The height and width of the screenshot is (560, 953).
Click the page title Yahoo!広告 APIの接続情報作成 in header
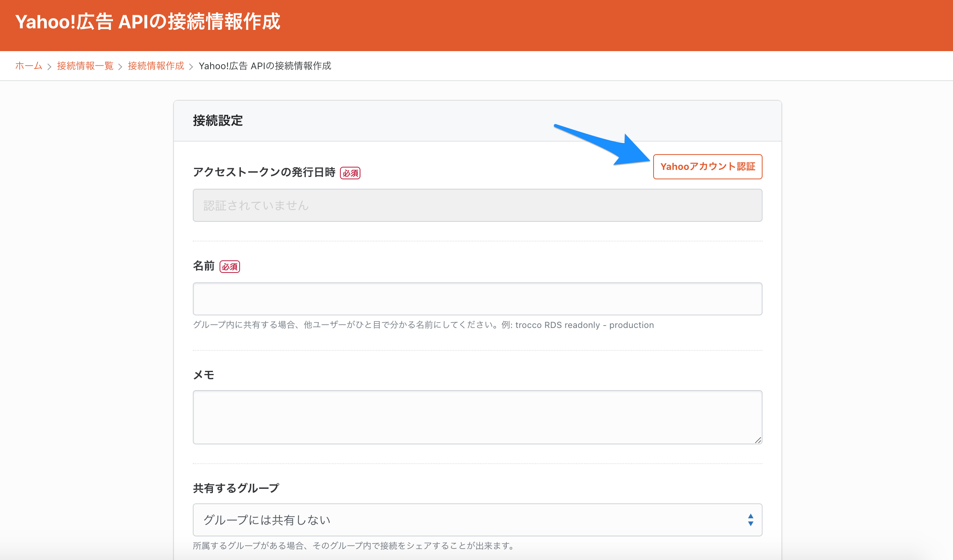(148, 22)
